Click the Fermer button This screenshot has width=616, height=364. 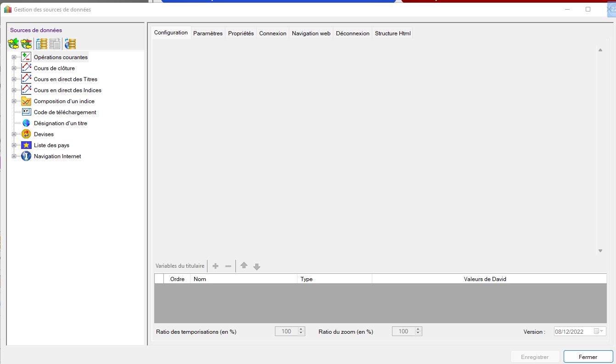tap(588, 357)
